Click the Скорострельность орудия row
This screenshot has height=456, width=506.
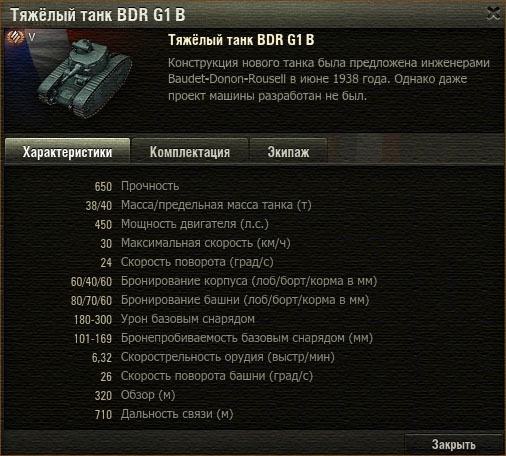tap(213, 357)
